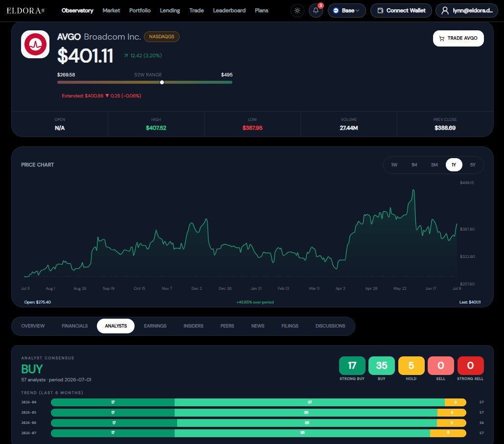Click the Broadcom AVGO logo thumbnail

click(x=35, y=45)
